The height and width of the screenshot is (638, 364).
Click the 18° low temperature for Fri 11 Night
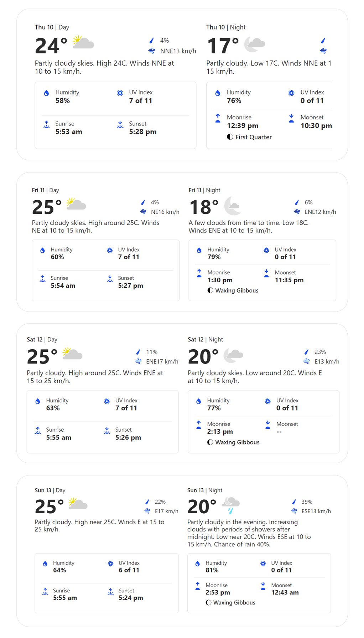tap(204, 207)
